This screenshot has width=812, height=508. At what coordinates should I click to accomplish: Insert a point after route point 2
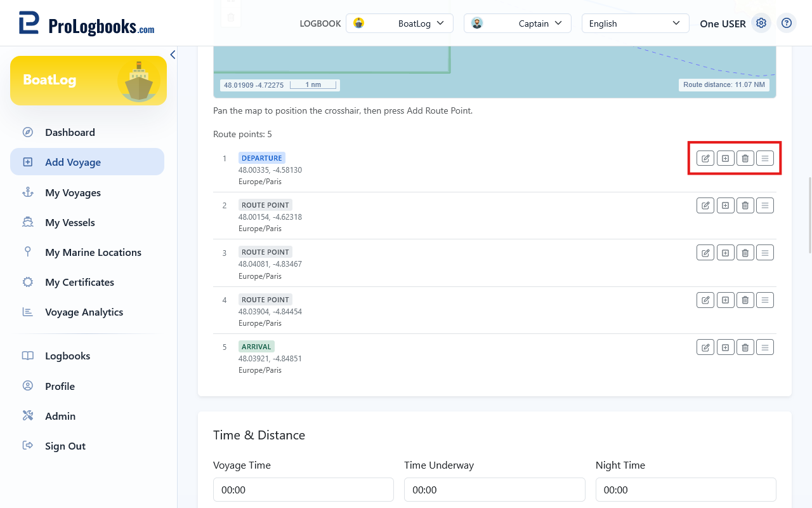[x=726, y=205]
